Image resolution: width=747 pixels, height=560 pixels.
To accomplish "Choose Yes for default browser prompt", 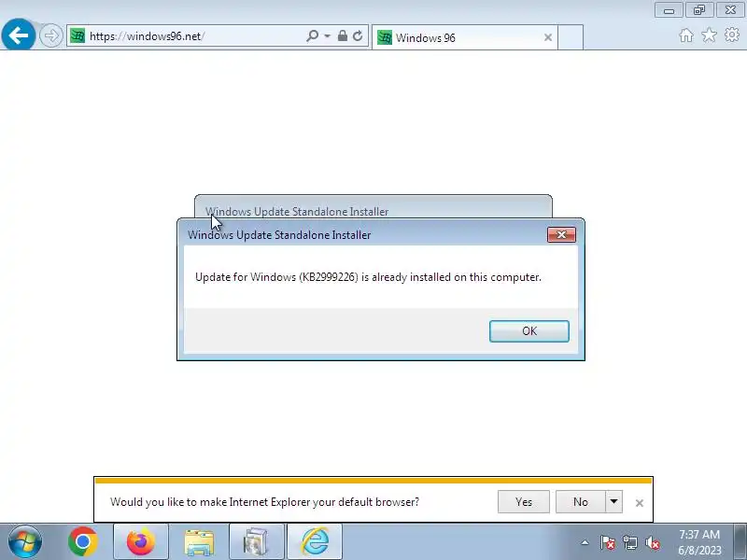I will (524, 502).
